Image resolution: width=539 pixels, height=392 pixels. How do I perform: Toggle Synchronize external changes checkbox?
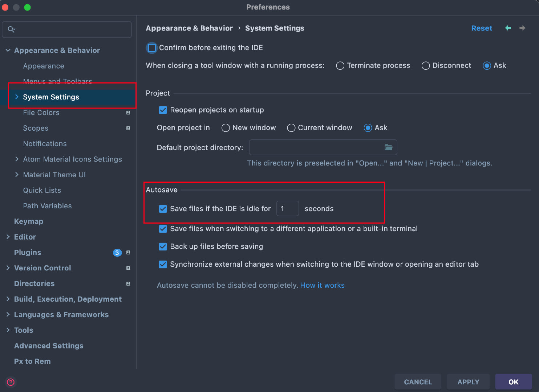[163, 264]
